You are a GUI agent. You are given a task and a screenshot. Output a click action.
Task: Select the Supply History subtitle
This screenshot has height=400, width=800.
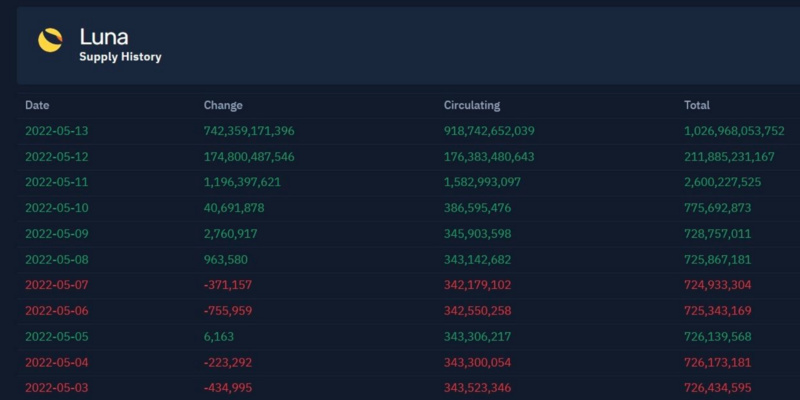[x=120, y=57]
